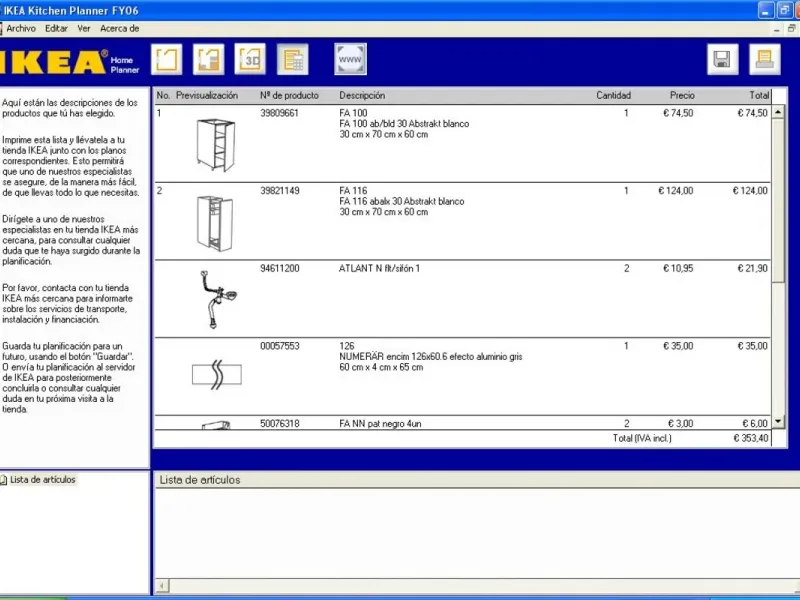This screenshot has height=600, width=800.
Task: Click the NUMERÄR countertop preview thumbnail
Action: coord(217,374)
